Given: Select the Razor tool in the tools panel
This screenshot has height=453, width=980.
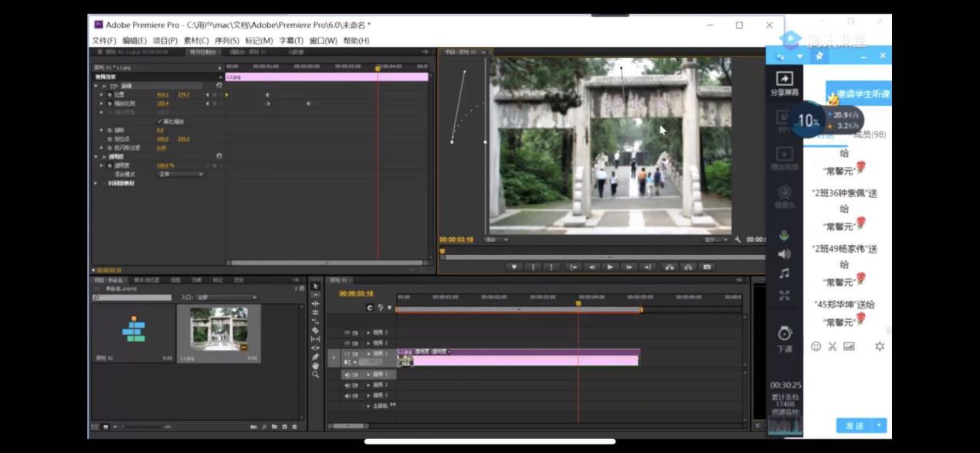Looking at the screenshot, I should pos(315,330).
